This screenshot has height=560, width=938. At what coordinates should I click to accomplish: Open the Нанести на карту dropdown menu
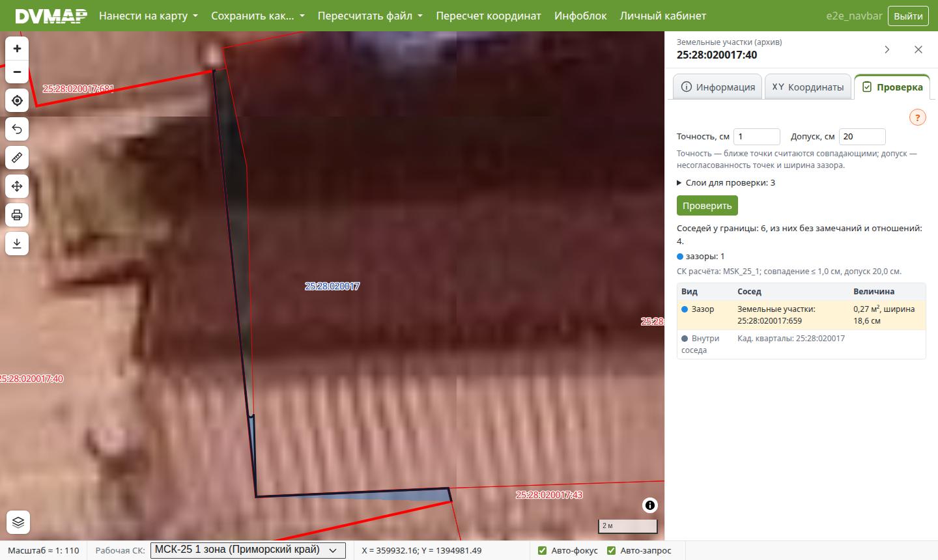(149, 16)
